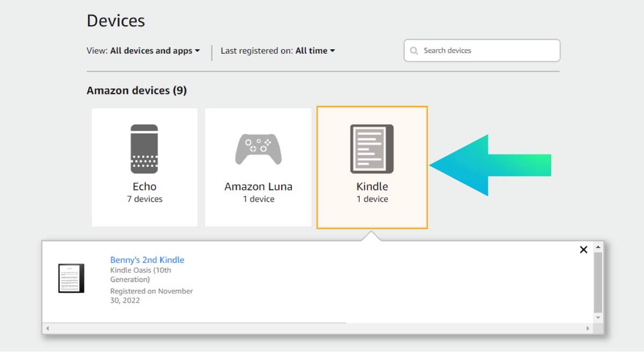This screenshot has width=644, height=352.
Task: Click the popup's vertical scrollbar up arrow
Action: coord(598,247)
